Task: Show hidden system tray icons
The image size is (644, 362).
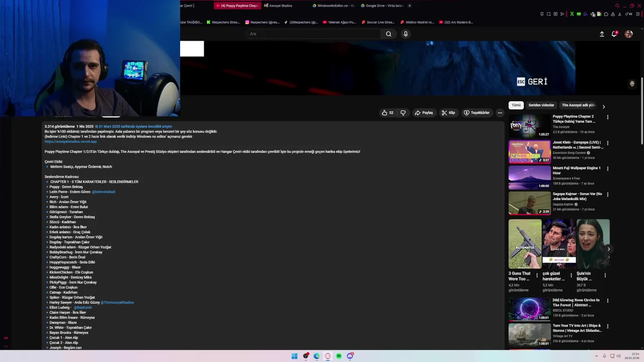Action: tap(596, 356)
